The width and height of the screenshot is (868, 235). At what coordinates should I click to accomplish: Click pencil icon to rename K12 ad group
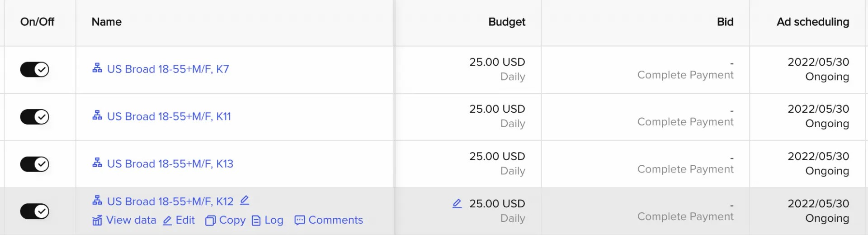point(245,200)
